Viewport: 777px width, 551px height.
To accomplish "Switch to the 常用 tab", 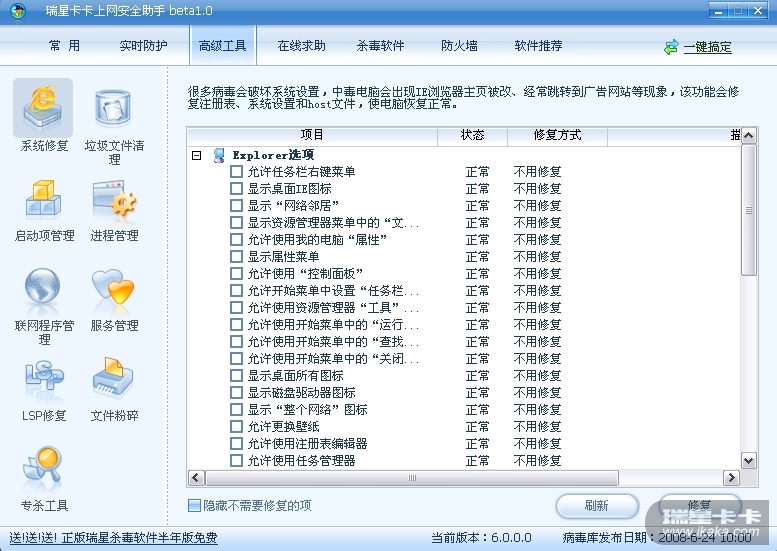I will pyautogui.click(x=64, y=46).
